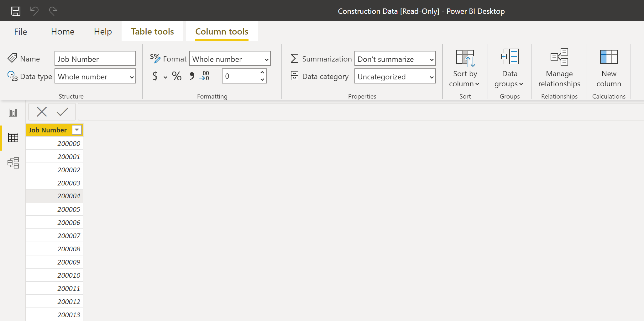644x321 pixels.
Task: Select the cell with value 200002
Action: pyautogui.click(x=55, y=170)
